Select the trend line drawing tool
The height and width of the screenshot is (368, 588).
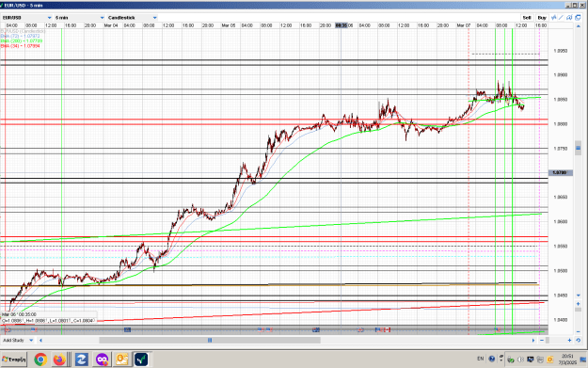click(x=562, y=18)
